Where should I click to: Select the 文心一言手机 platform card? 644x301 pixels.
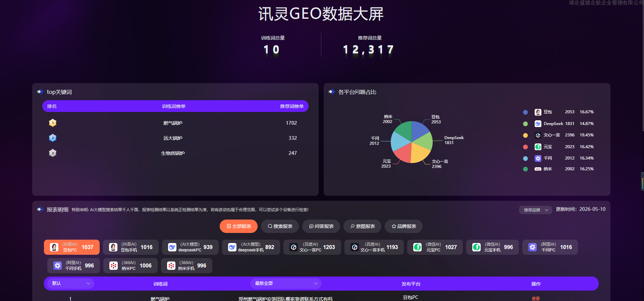click(374, 247)
